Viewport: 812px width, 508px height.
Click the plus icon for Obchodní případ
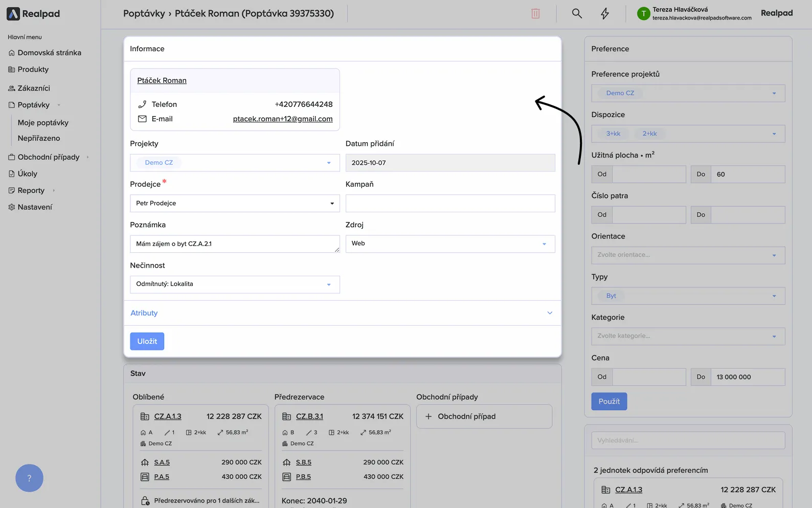tap(428, 416)
